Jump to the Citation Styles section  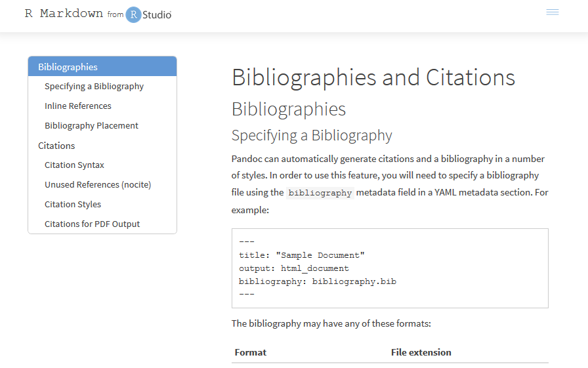click(x=73, y=205)
